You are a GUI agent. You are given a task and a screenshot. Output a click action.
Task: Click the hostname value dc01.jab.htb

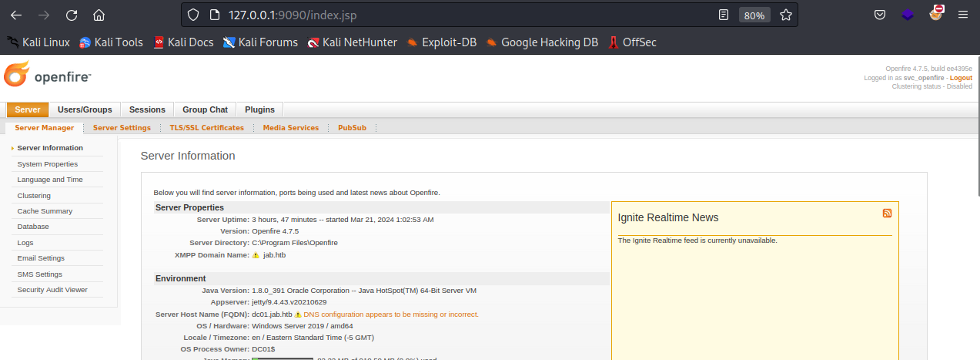pyautogui.click(x=272, y=315)
